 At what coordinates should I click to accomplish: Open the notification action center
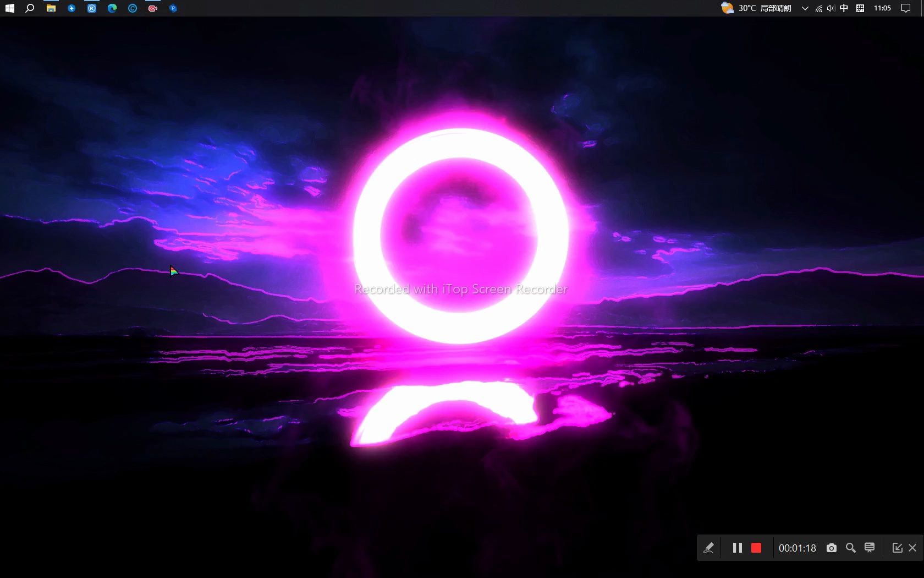906,8
